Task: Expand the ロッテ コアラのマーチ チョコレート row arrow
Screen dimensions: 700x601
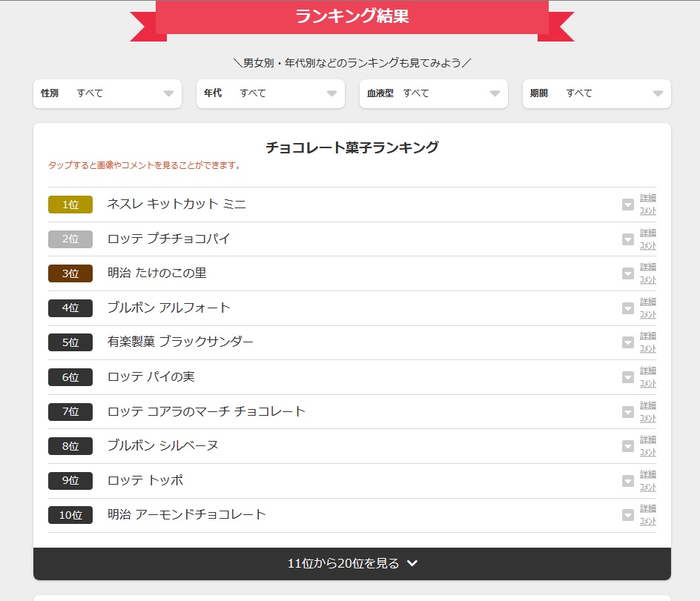Action: [x=627, y=412]
